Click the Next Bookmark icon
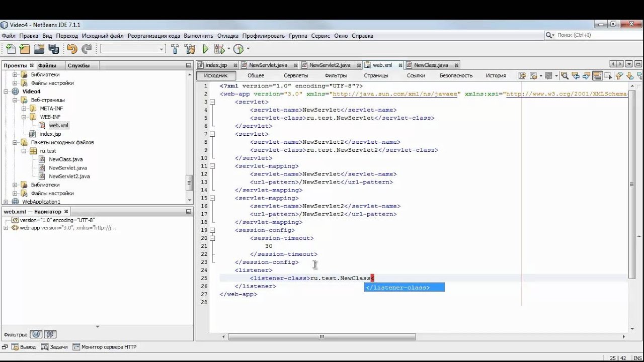The image size is (644, 362). click(630, 75)
